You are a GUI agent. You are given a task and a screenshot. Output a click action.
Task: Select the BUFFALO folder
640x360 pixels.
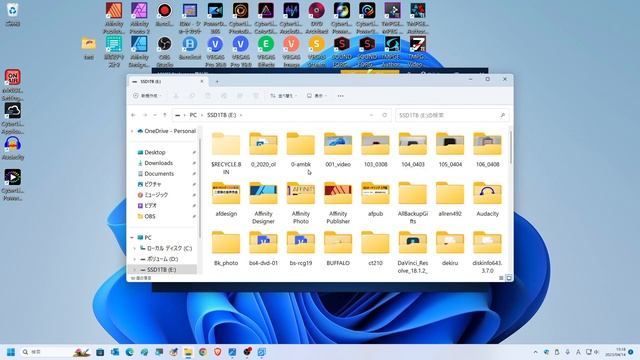point(338,249)
